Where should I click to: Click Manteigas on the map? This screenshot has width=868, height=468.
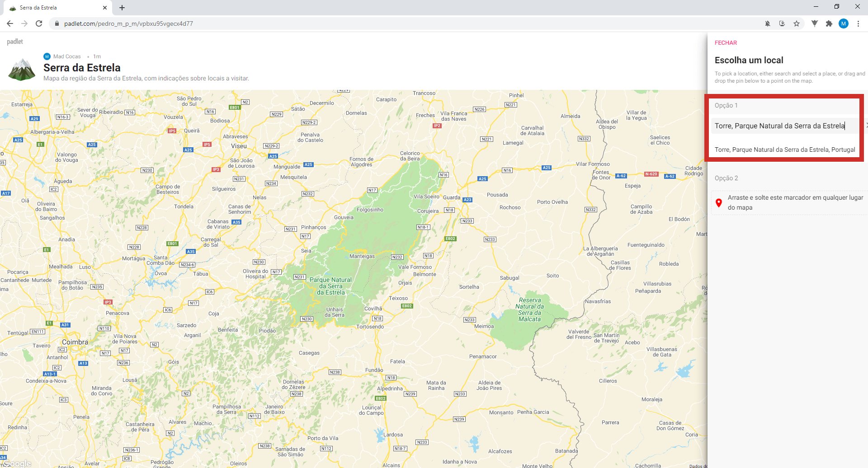pyautogui.click(x=362, y=256)
